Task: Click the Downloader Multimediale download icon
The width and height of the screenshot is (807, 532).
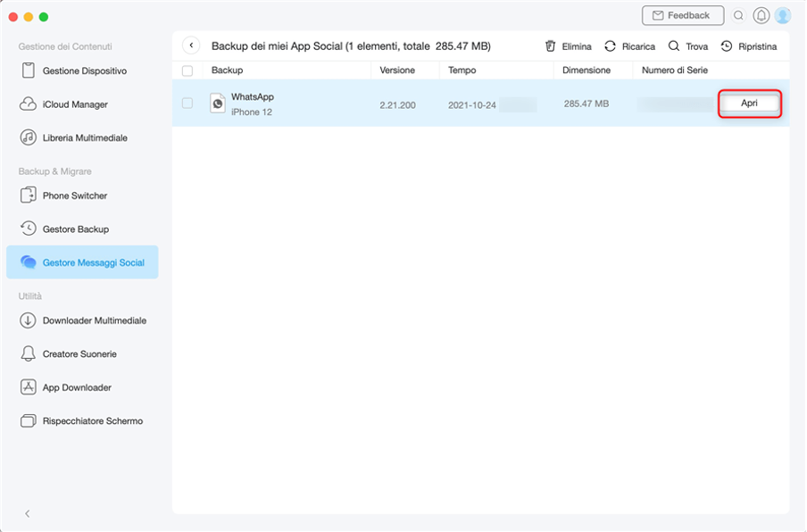Action: click(x=28, y=320)
